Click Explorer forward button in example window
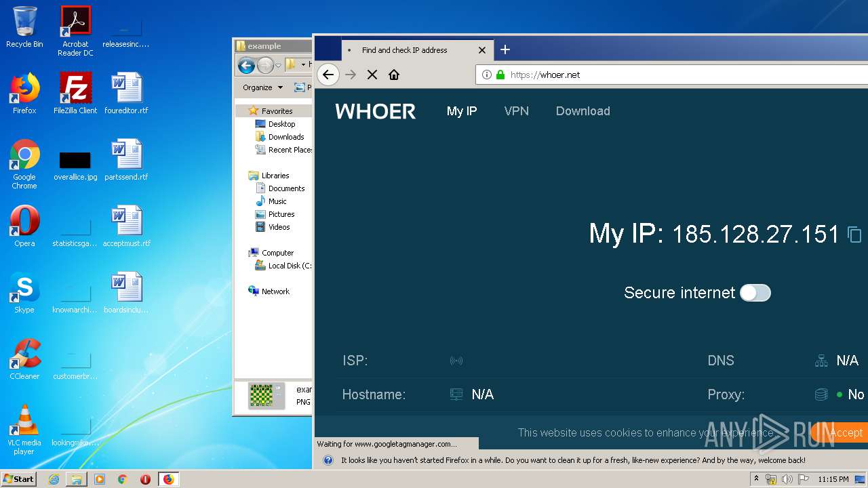Image resolution: width=868 pixels, height=488 pixels. pos(265,65)
